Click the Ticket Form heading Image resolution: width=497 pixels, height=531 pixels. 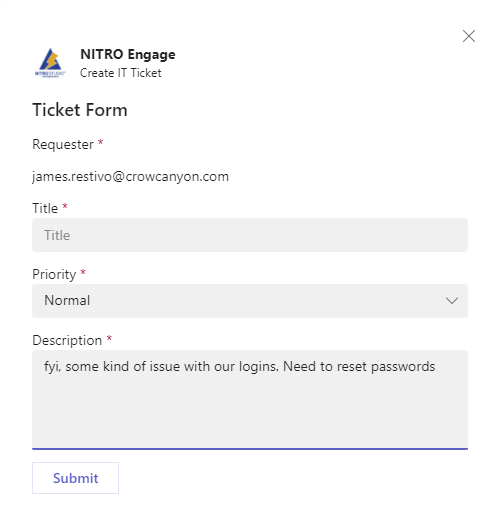[80, 110]
